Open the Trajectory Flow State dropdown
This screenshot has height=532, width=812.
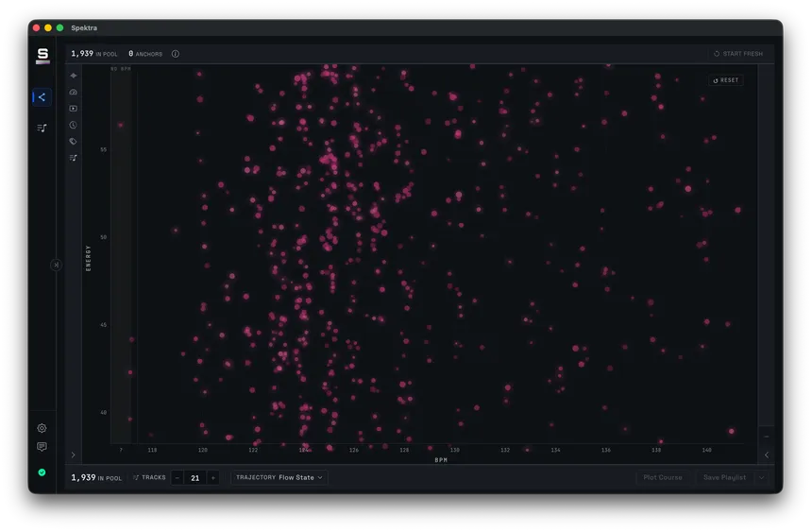pyautogui.click(x=279, y=477)
